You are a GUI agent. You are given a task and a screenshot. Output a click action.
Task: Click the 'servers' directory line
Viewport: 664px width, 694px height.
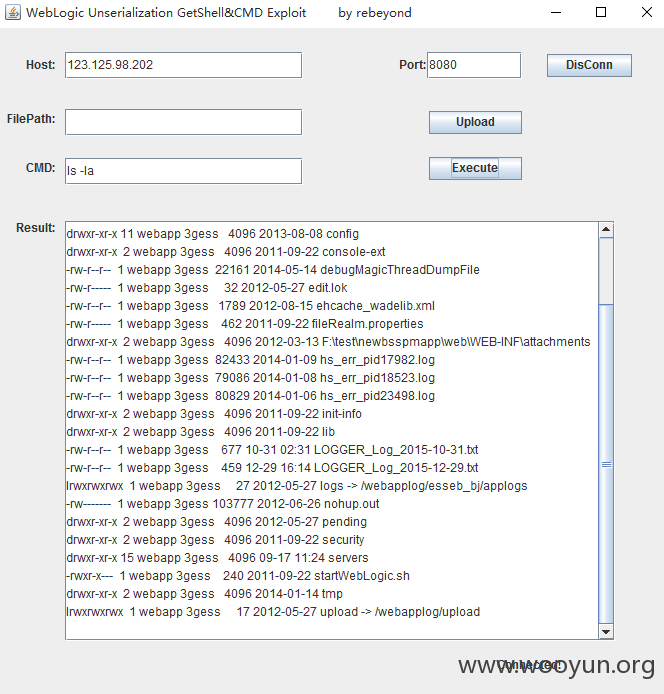click(x=217, y=558)
